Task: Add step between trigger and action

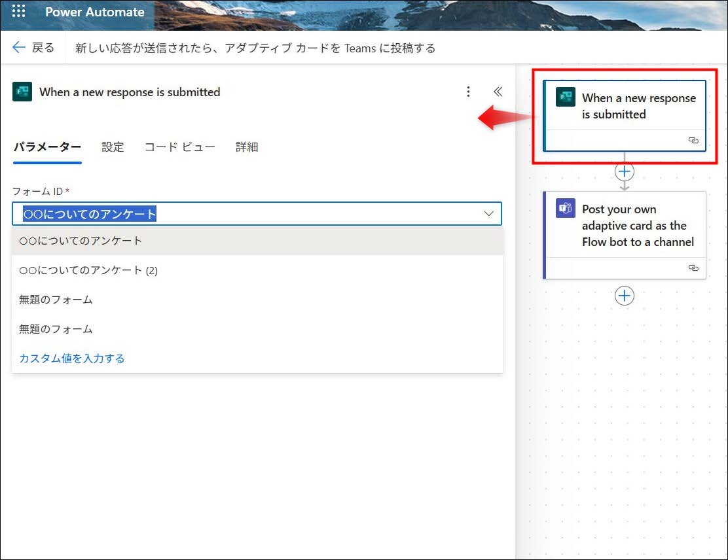Action: pyautogui.click(x=624, y=171)
